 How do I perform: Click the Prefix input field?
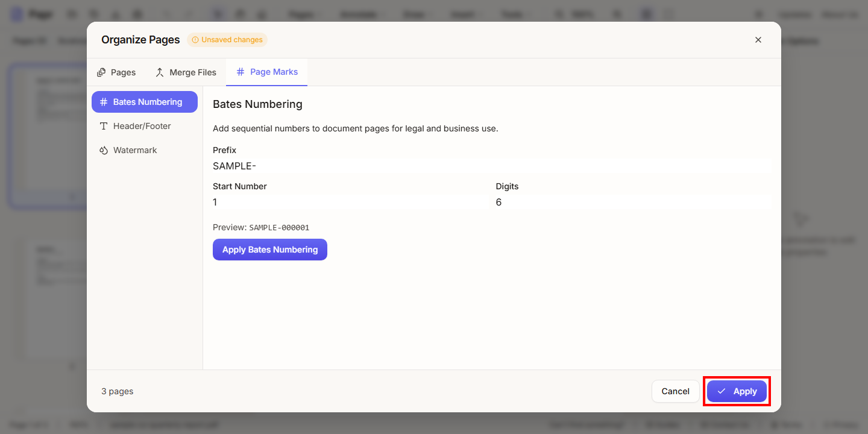(x=492, y=166)
